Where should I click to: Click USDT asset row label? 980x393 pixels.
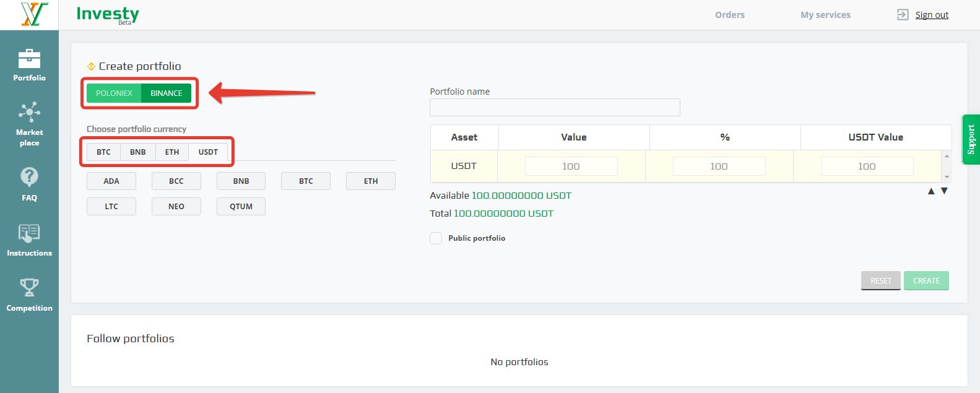(x=464, y=166)
